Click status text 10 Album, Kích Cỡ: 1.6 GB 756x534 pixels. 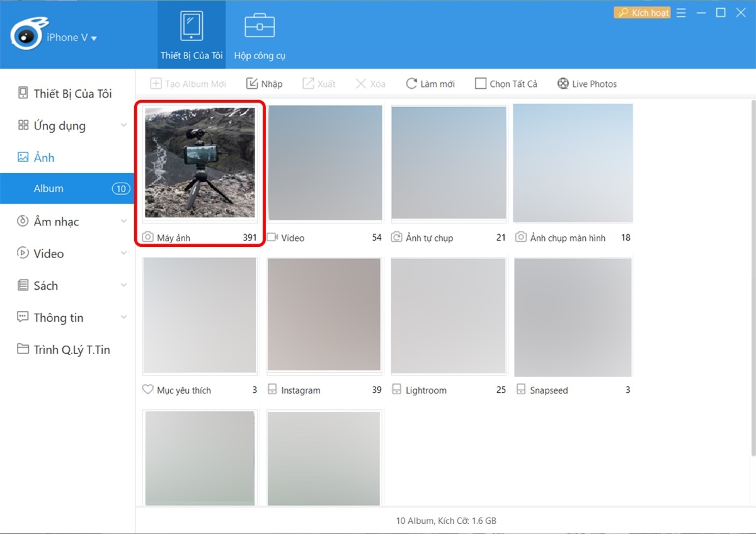pyautogui.click(x=446, y=521)
